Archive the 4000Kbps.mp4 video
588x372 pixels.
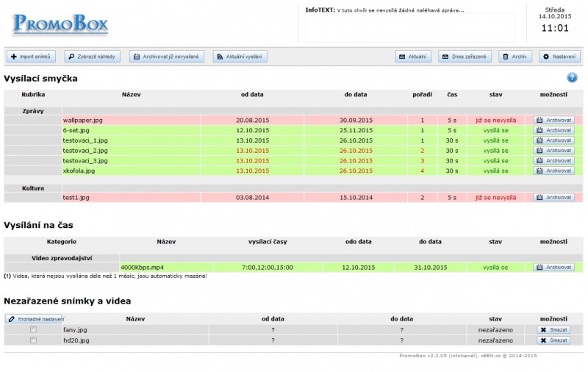(554, 268)
